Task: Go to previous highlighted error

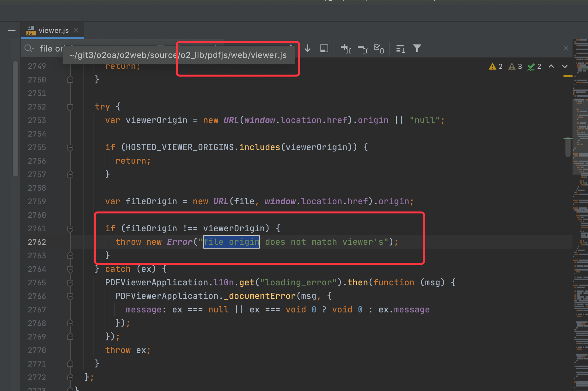Action: 551,66
